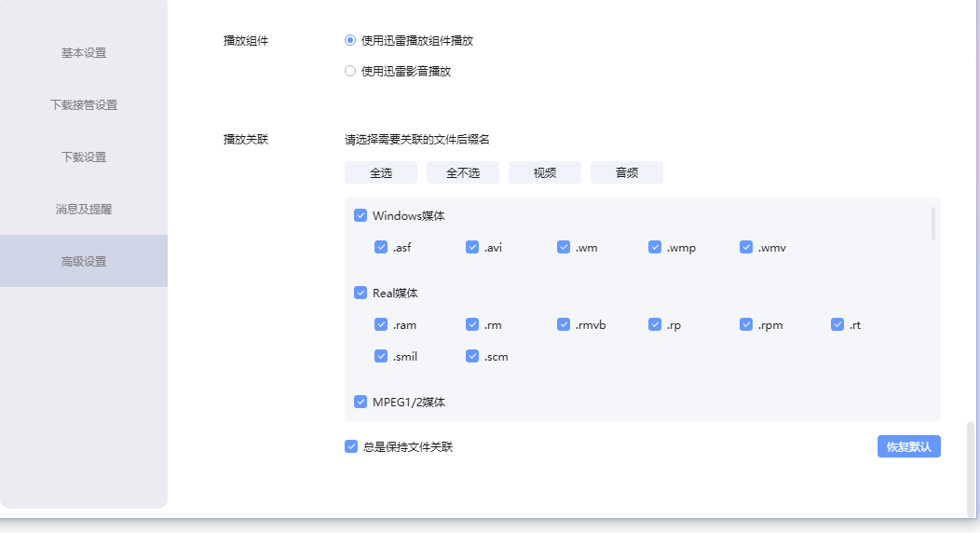Toggle the .smil extension checkbox

[x=381, y=356]
